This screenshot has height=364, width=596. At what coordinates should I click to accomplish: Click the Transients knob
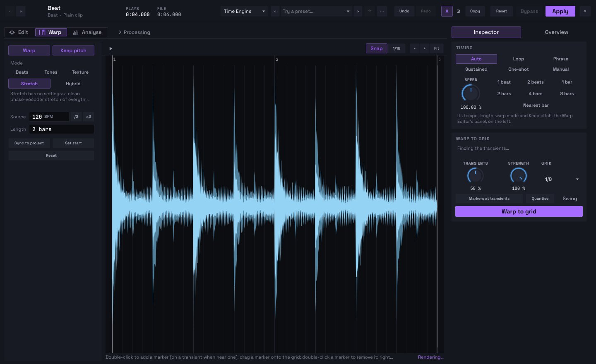pyautogui.click(x=476, y=176)
